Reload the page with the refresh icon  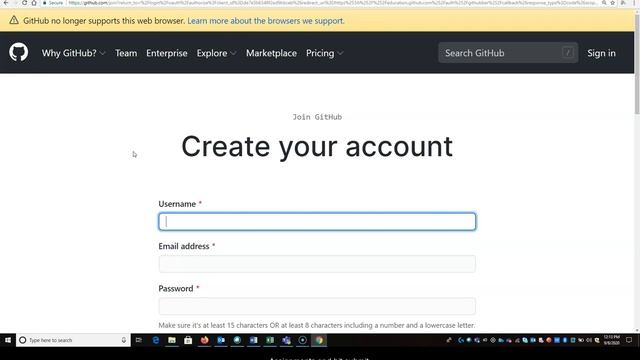[x=24, y=3]
